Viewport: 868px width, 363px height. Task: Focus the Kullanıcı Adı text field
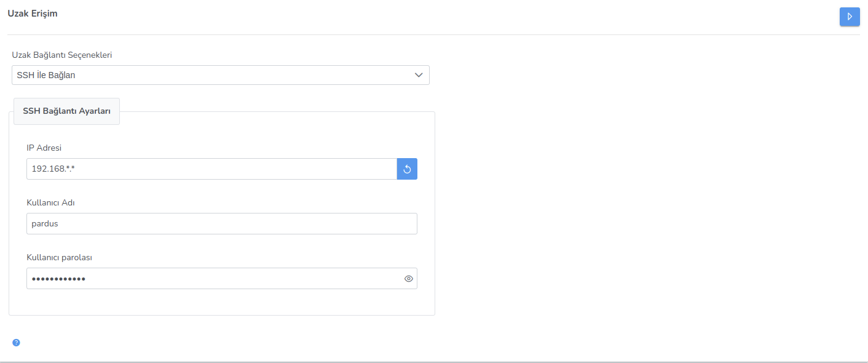coord(221,224)
